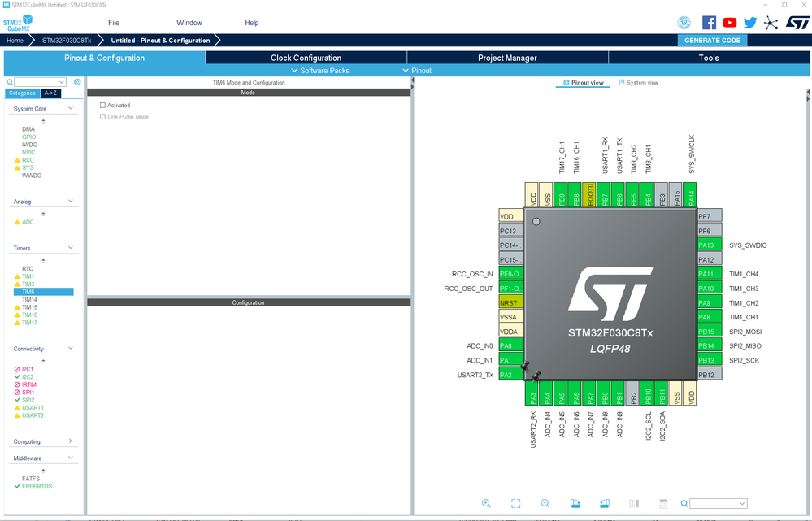Viewport: 812px width, 521px height.
Task: Collapse the System Core category
Action: point(71,108)
